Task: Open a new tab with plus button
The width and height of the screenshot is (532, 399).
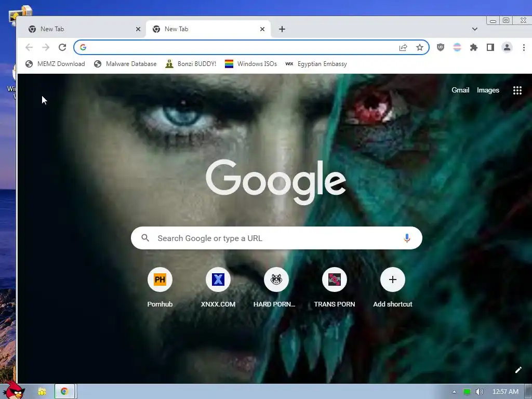Action: coord(282,29)
